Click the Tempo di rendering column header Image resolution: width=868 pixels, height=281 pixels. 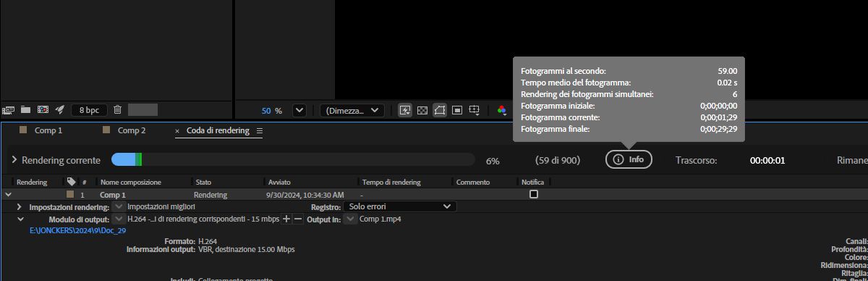(x=391, y=183)
